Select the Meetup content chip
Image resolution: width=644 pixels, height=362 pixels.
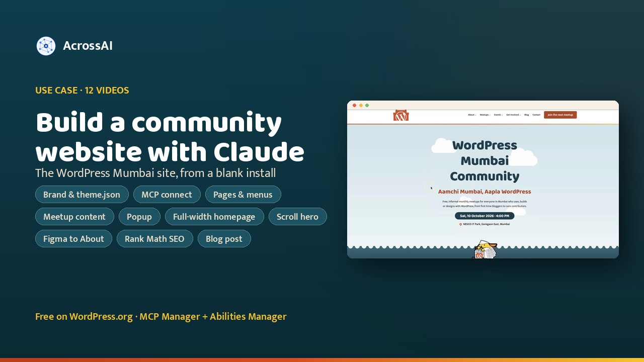74,217
